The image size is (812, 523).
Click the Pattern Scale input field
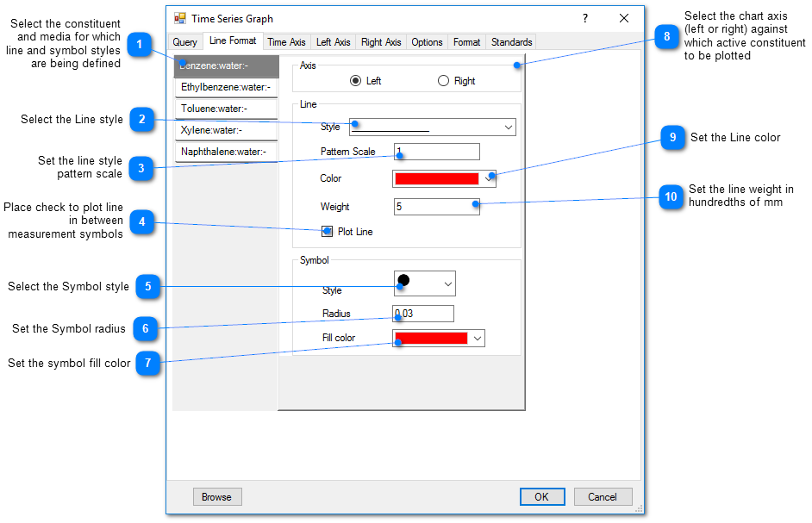(436, 152)
